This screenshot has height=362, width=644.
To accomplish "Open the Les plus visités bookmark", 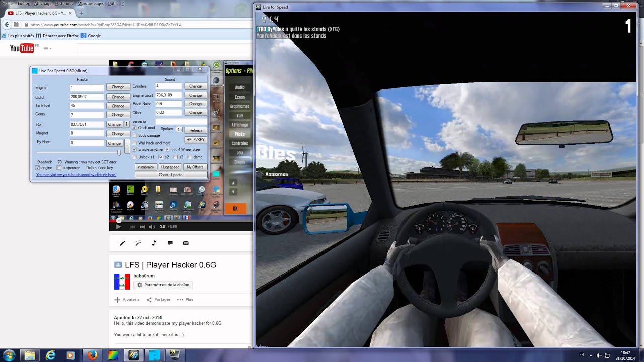I will tap(19, 36).
